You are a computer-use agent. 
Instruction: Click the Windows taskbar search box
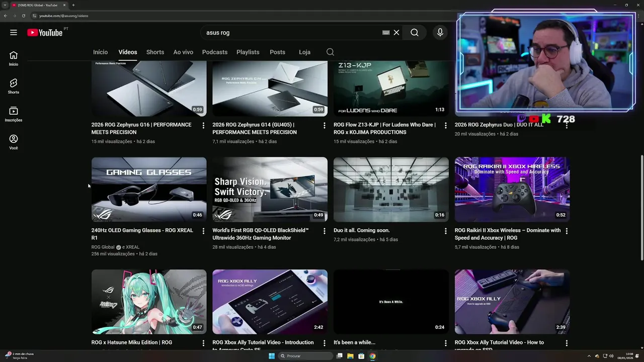(305, 356)
